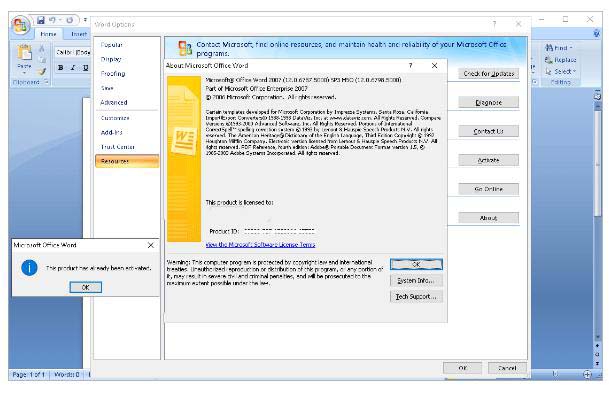The height and width of the screenshot is (405, 612).
Task: Click the blue information icon in message box
Action: coord(29,268)
